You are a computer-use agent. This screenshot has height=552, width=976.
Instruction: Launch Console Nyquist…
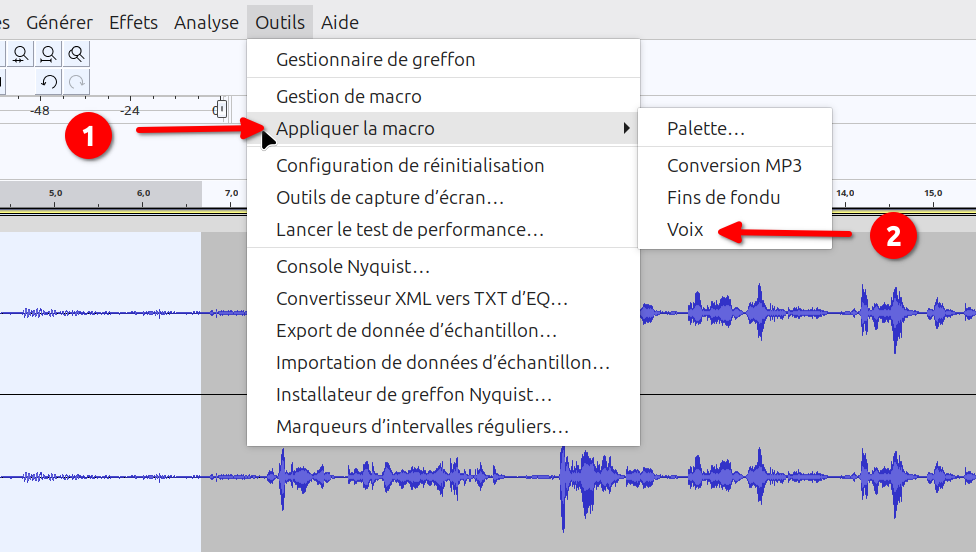[x=353, y=267]
